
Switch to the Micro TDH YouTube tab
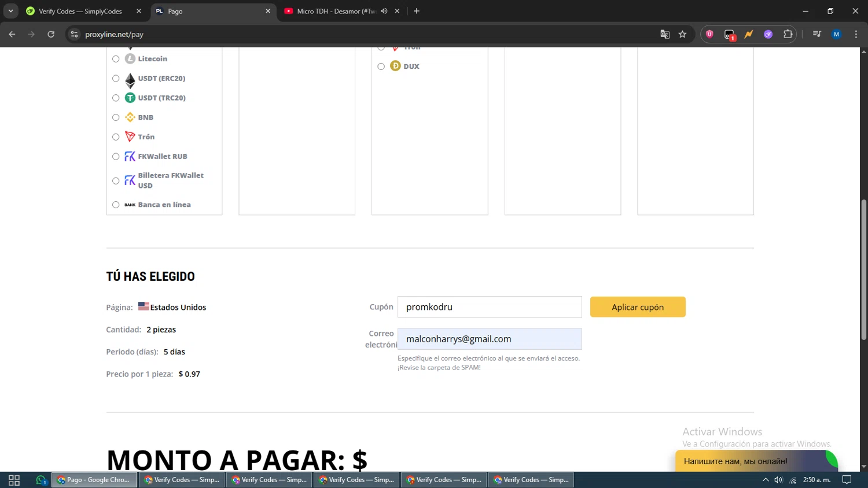pos(336,11)
